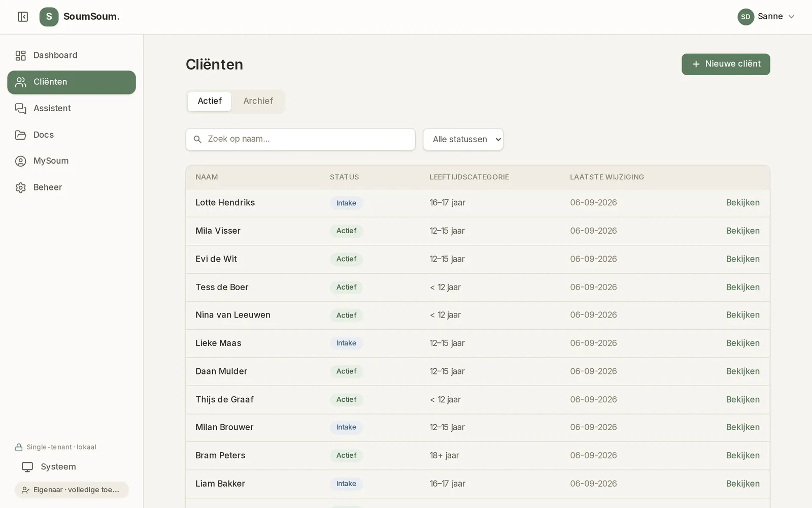Open the Alle statussen filter dropdown
812x508 pixels.
point(463,139)
